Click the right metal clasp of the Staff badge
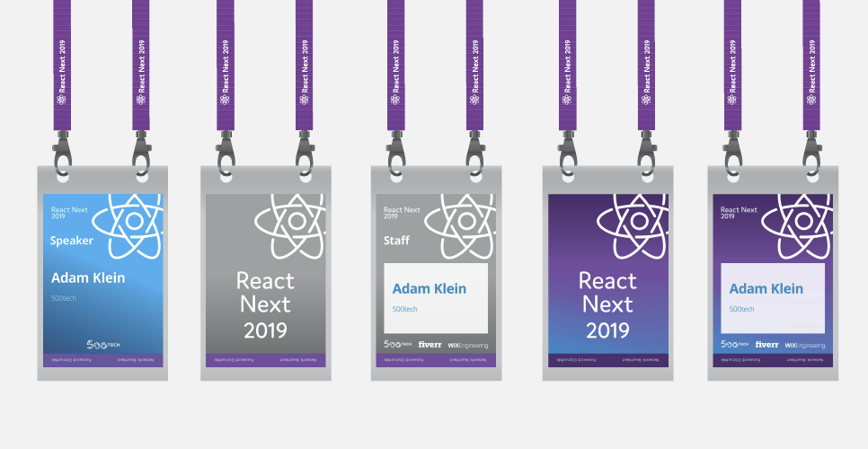Viewport: 868px width, 449px height. 475,154
